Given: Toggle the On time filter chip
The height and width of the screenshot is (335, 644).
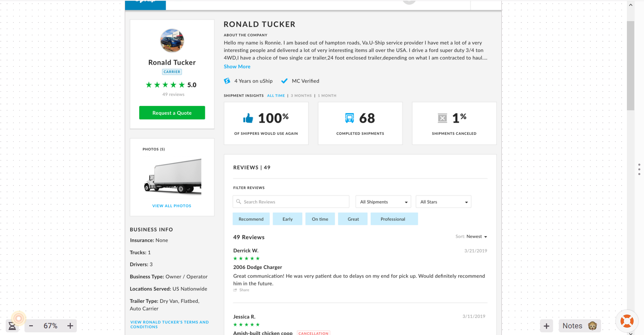Looking at the screenshot, I should pyautogui.click(x=320, y=219).
